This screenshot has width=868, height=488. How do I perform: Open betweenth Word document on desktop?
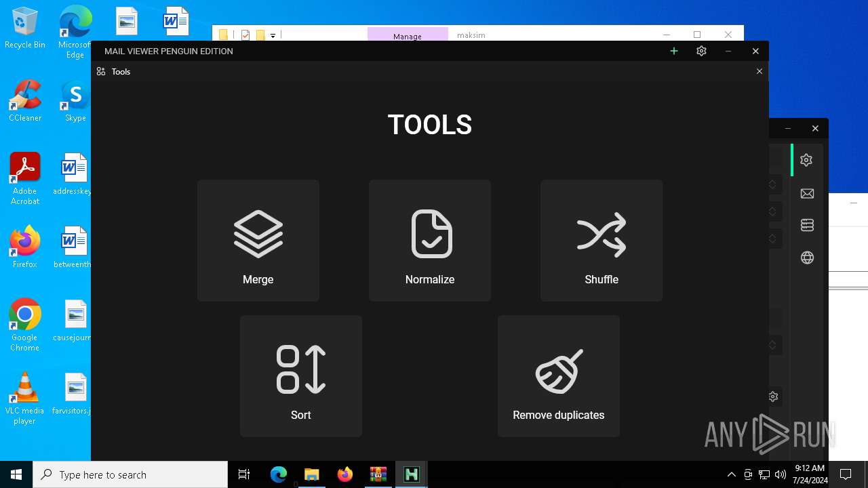[74, 247]
